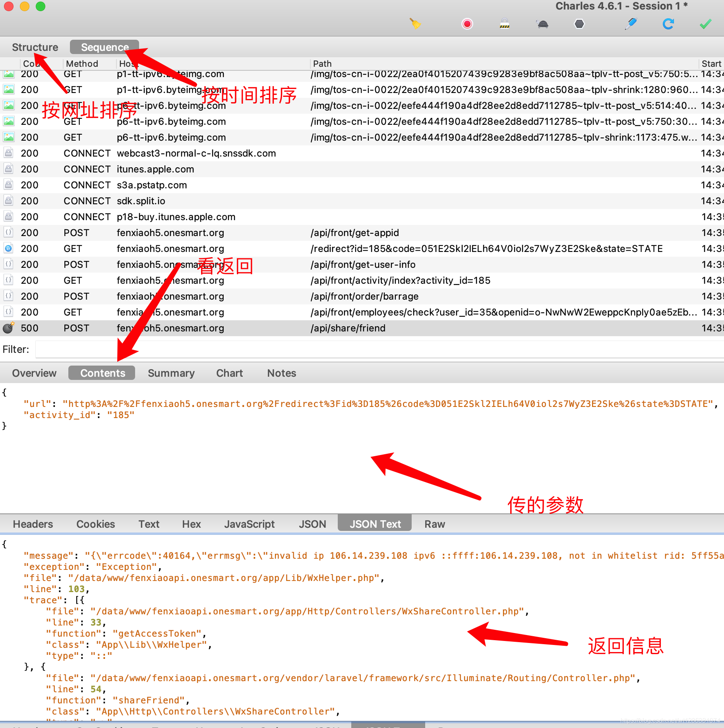Switch to the request Headers view
Screen dimensions: 724x728
pyautogui.click(x=33, y=524)
